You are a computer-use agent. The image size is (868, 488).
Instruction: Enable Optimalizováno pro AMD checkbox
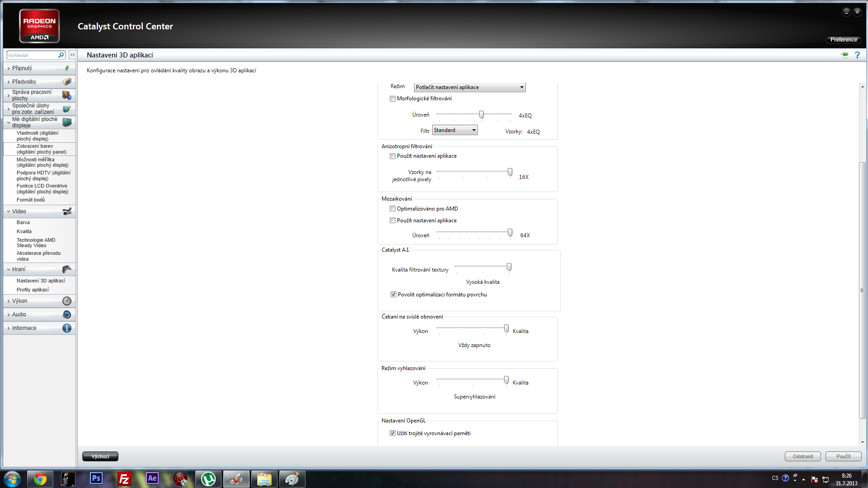click(392, 209)
